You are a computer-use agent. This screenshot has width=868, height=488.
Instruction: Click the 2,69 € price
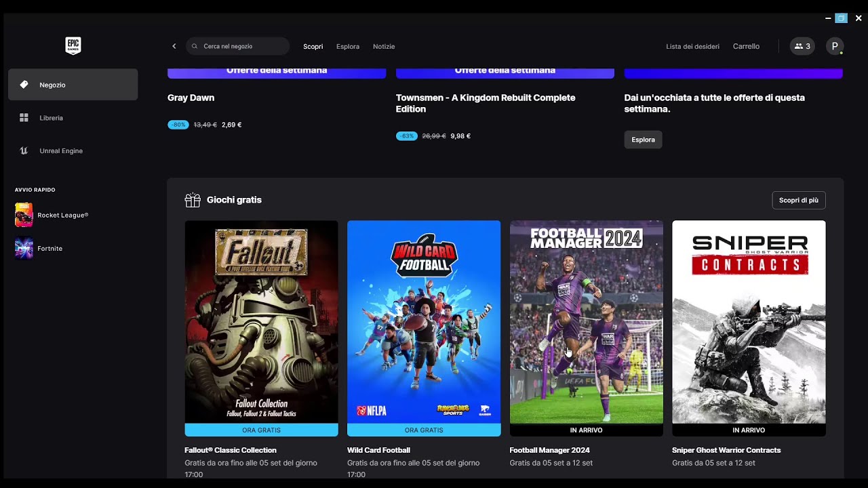tap(231, 125)
